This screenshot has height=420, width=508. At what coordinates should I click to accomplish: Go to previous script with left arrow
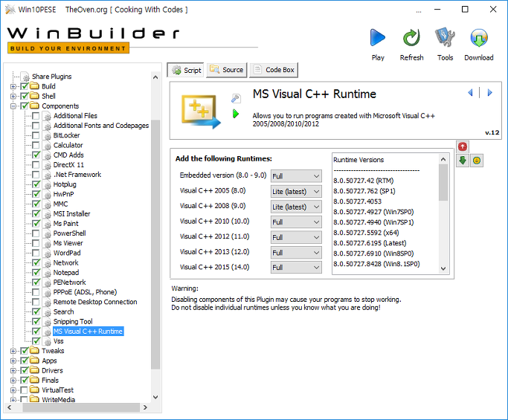pos(470,93)
